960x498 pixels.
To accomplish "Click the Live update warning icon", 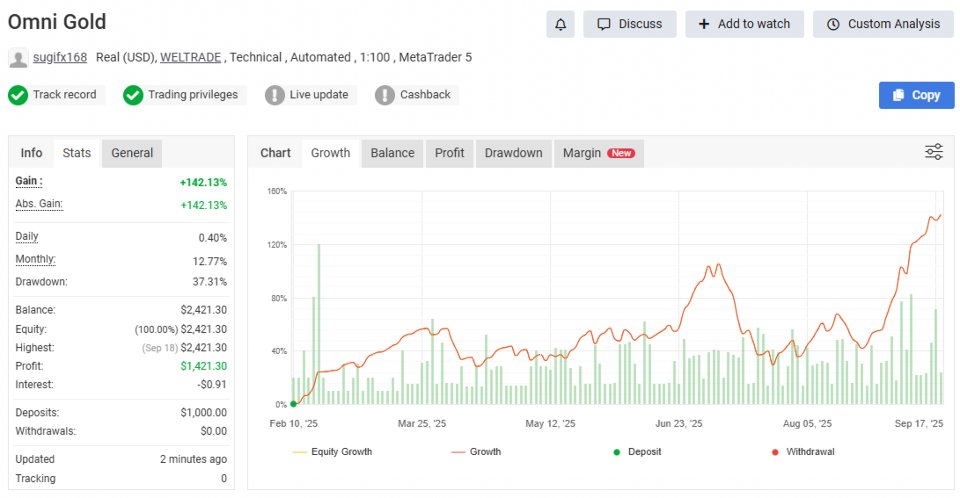I will tap(275, 95).
